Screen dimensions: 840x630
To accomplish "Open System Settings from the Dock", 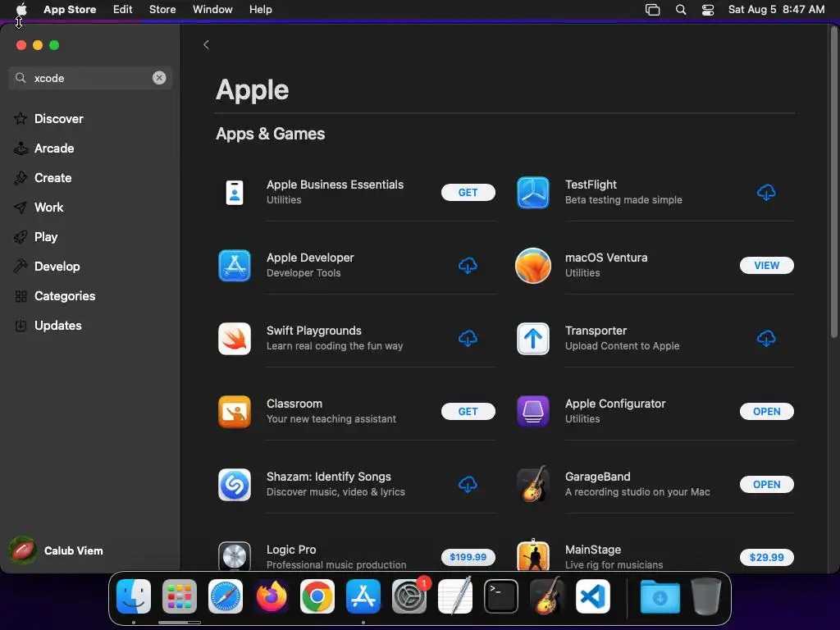I will click(x=409, y=596).
